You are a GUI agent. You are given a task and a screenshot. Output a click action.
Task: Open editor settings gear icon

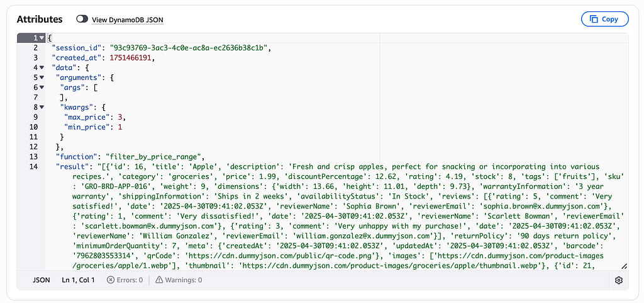(619, 280)
